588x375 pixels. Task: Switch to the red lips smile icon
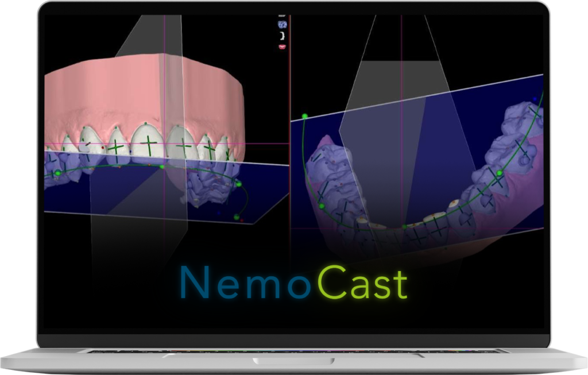(x=282, y=46)
